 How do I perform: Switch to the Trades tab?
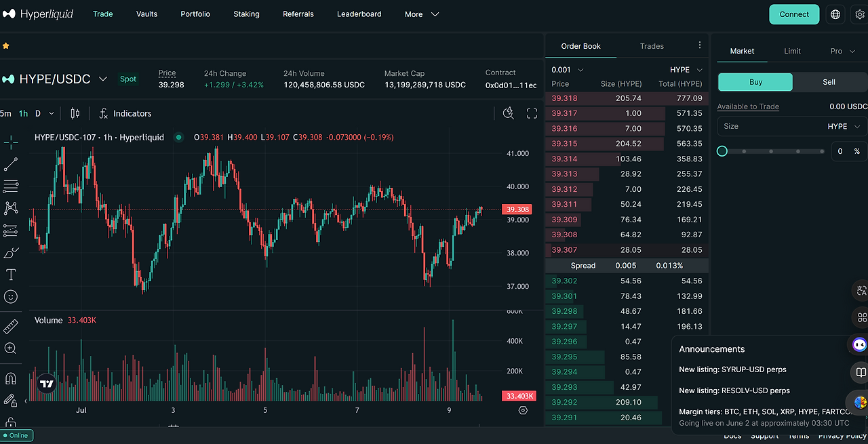pyautogui.click(x=652, y=46)
